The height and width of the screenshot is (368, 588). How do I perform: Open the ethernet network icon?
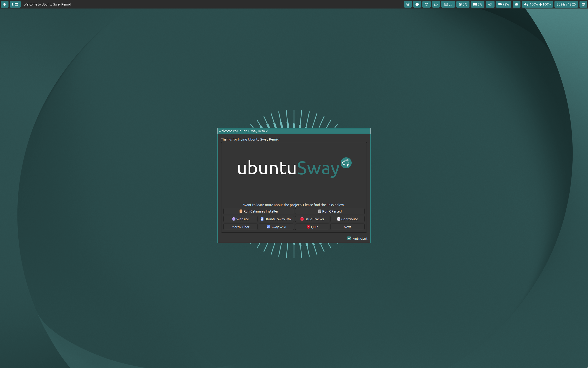[x=516, y=4]
